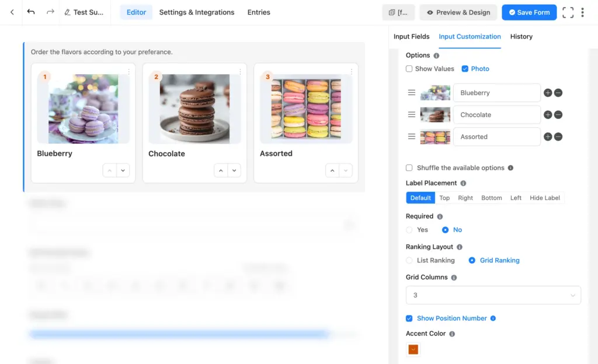Add option after Assorted with plus icon

tap(548, 136)
